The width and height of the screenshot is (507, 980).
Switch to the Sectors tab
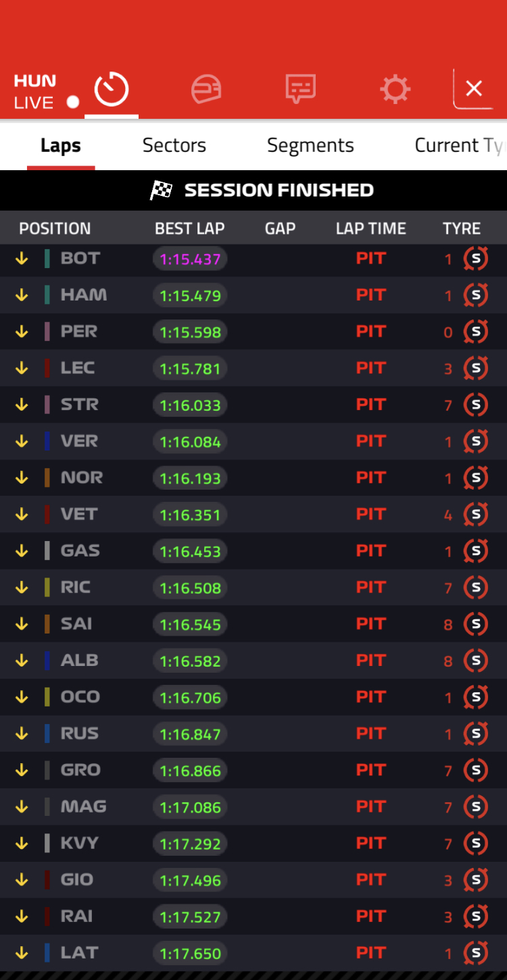[x=174, y=145]
